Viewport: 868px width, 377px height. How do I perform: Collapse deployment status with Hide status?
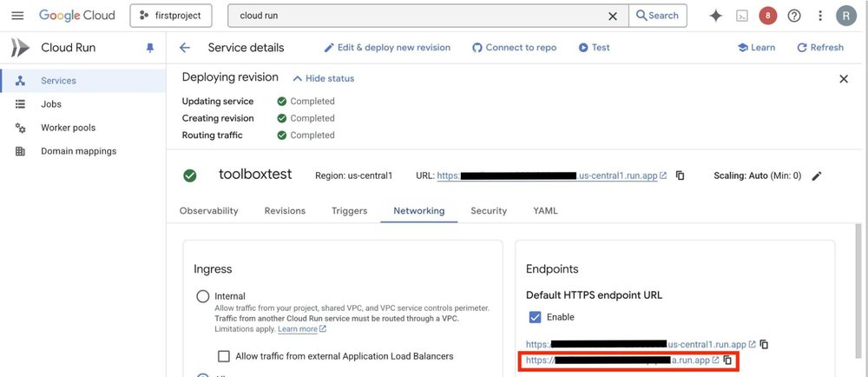click(323, 78)
